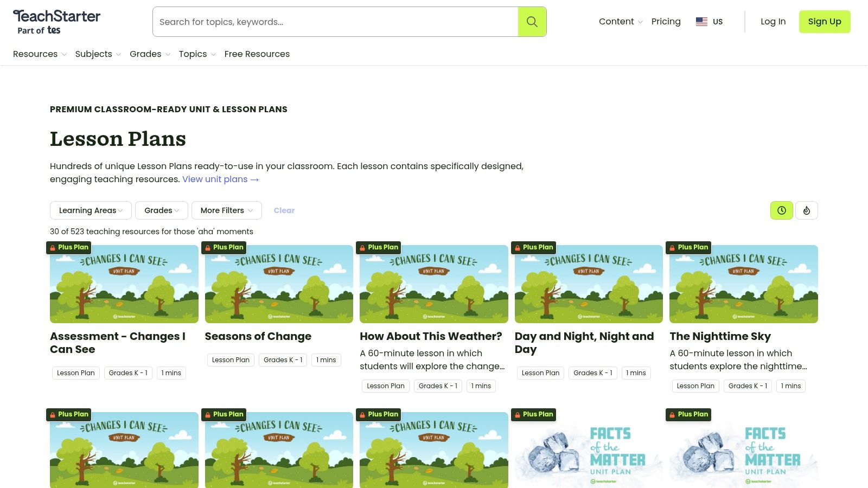Open the Seasons of Change thumbnail
Viewport: 868px width, 488px height.
click(279, 284)
